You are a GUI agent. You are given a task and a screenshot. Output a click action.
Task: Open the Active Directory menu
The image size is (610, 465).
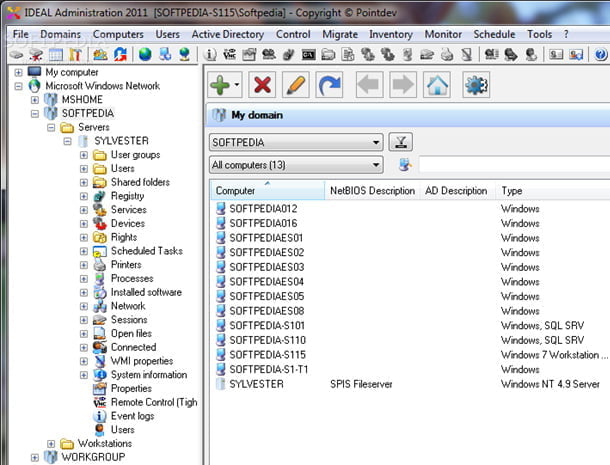click(x=227, y=34)
